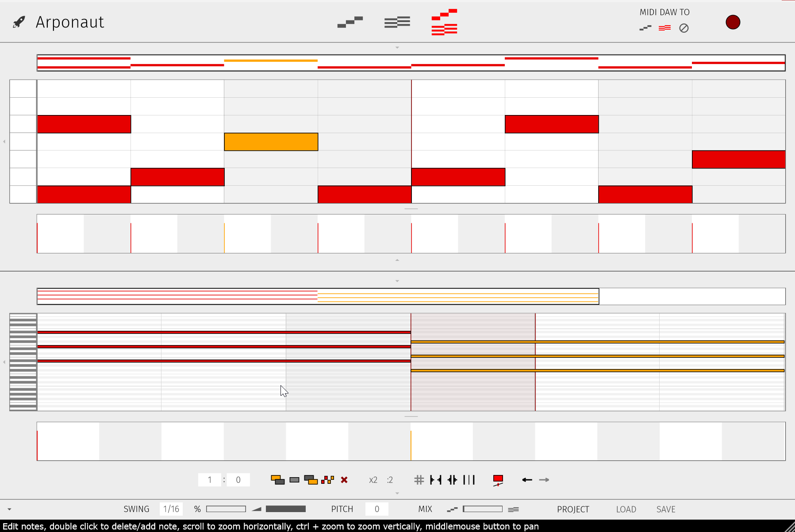Select the step arpeggio mode icon
The height and width of the screenshot is (532, 795).
click(349, 21)
